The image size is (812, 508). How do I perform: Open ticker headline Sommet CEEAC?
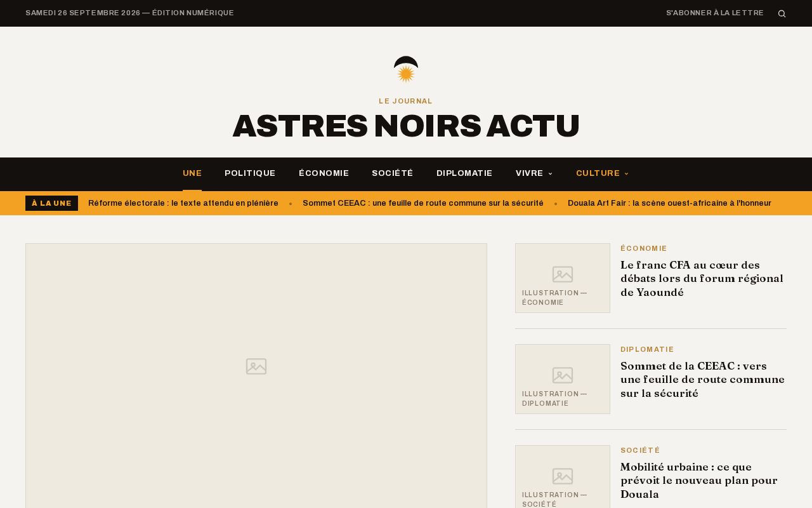coord(423,203)
